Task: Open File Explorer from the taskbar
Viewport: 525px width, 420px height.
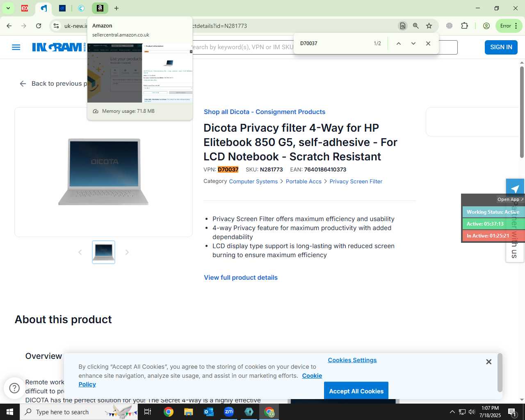Action: (188, 412)
